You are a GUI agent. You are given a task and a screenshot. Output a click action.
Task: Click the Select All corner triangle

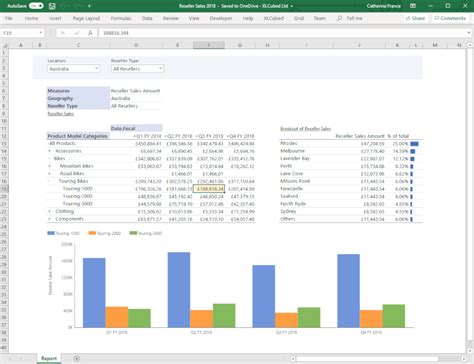[5, 45]
